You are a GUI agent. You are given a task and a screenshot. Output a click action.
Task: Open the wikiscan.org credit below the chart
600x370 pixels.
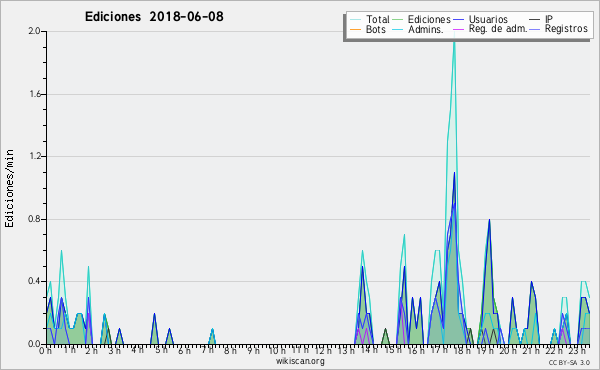tap(300, 361)
